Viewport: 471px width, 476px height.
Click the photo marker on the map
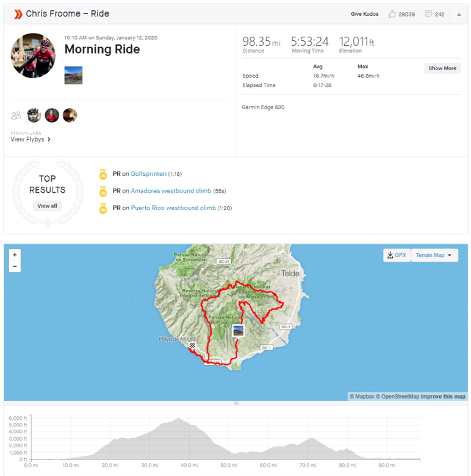(x=238, y=330)
